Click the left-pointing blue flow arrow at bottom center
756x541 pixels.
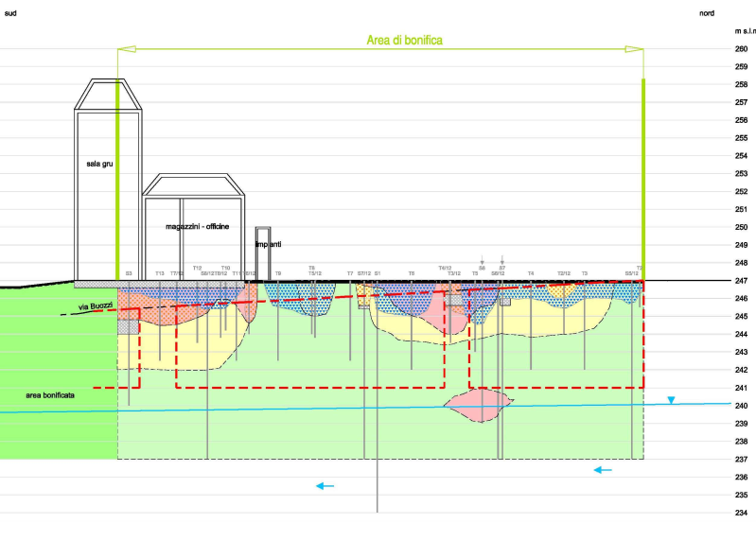point(325,486)
